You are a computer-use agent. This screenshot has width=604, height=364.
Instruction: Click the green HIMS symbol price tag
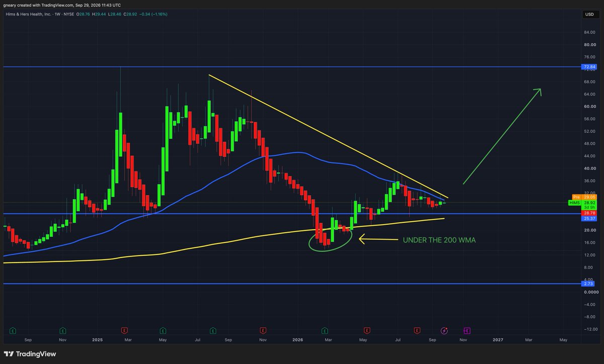tap(574, 202)
